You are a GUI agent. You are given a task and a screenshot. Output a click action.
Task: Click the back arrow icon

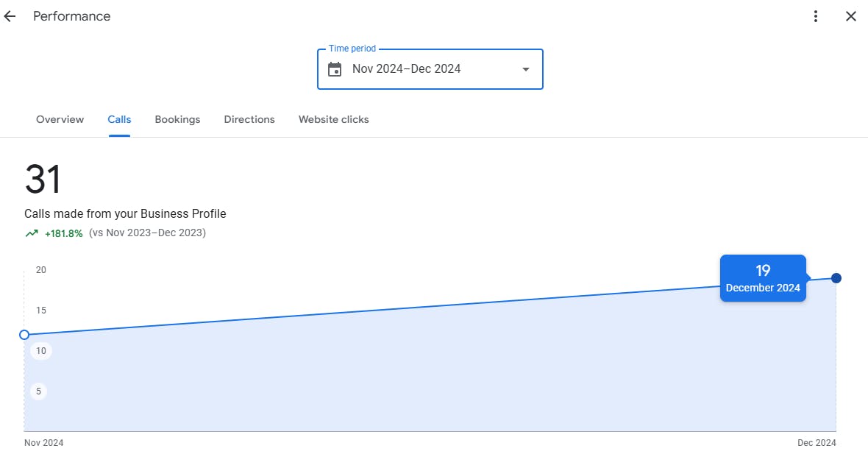coord(10,16)
